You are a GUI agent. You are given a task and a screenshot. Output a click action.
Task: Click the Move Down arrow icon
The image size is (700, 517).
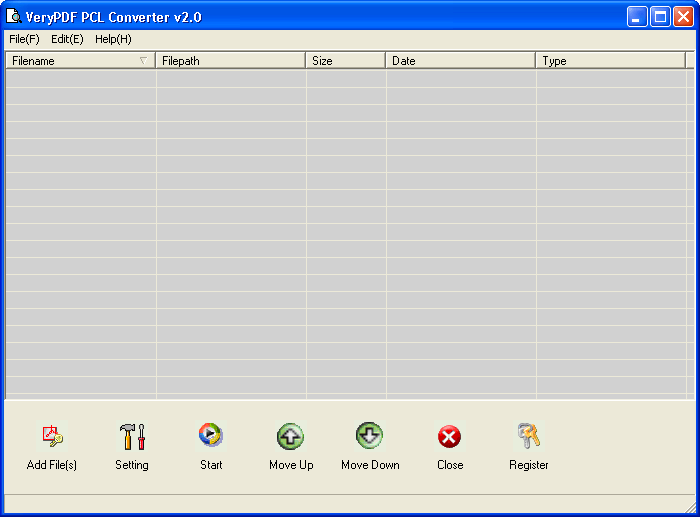pyautogui.click(x=370, y=436)
